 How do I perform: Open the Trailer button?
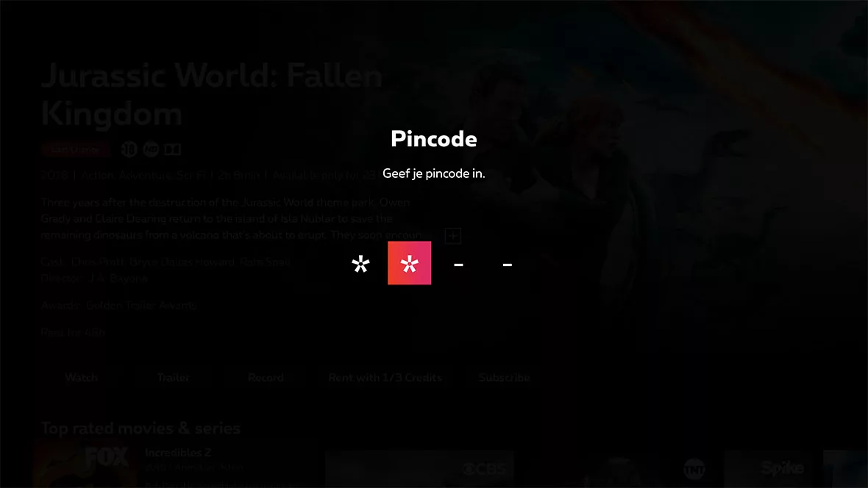174,377
